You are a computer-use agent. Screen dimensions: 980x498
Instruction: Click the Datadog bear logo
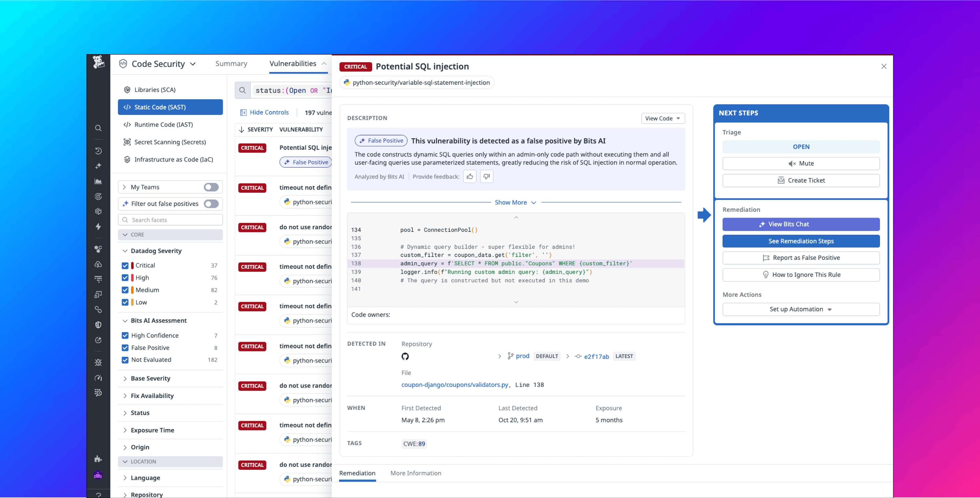point(99,63)
